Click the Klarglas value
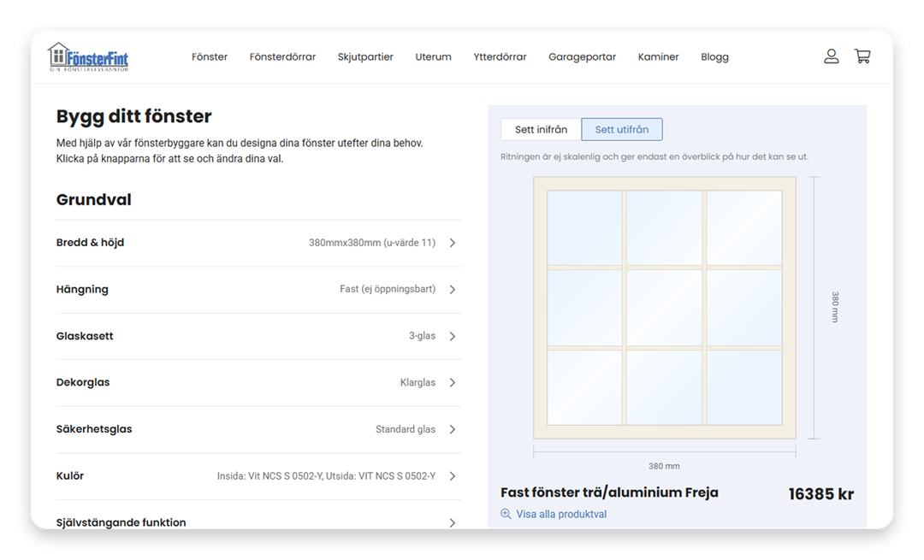The image size is (924, 560). (418, 383)
